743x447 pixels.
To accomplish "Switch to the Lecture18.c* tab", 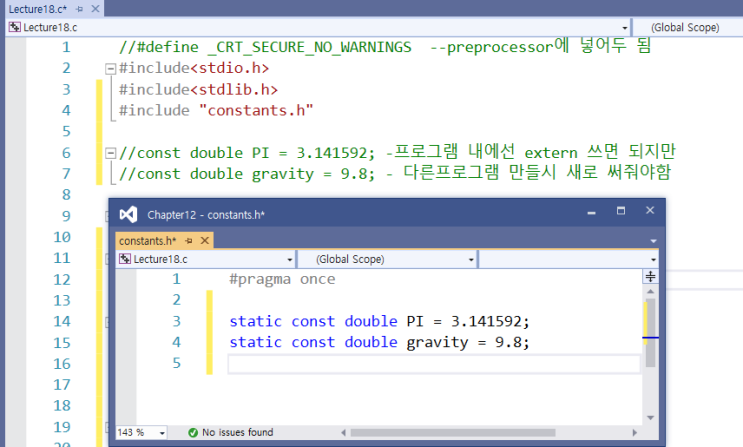I will pyautogui.click(x=30, y=8).
